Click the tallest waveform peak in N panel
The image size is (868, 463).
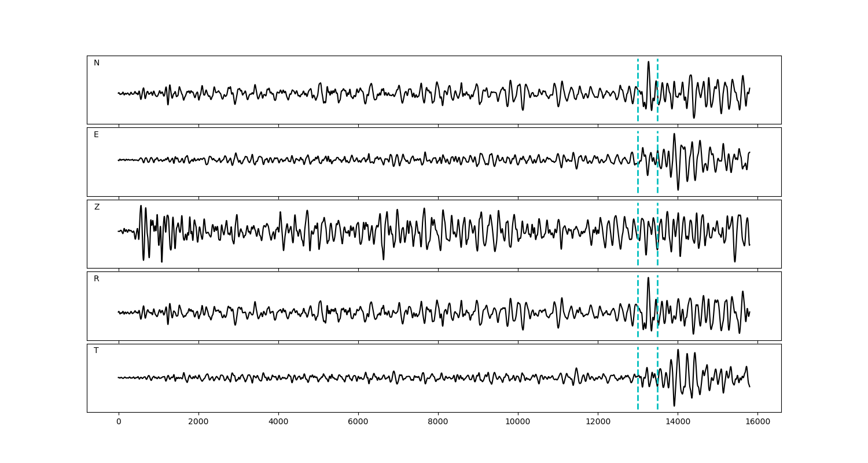click(x=648, y=63)
